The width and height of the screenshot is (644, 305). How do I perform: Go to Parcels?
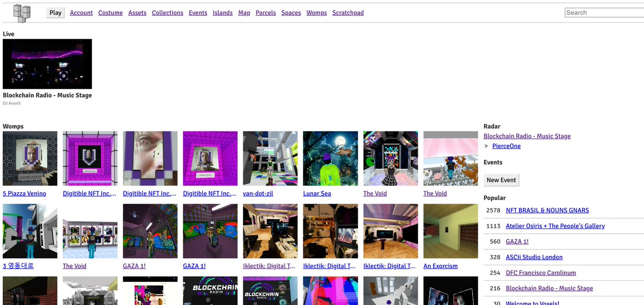266,13
